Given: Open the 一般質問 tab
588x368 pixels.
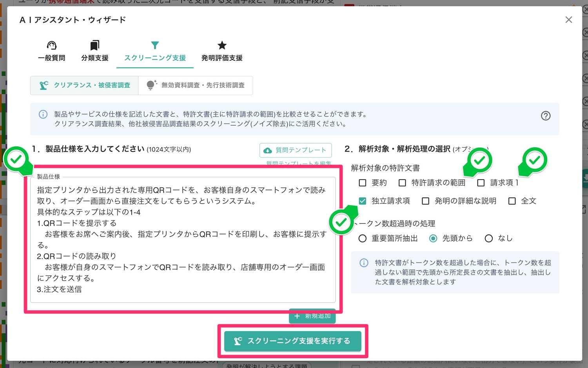Looking at the screenshot, I should tap(51, 51).
